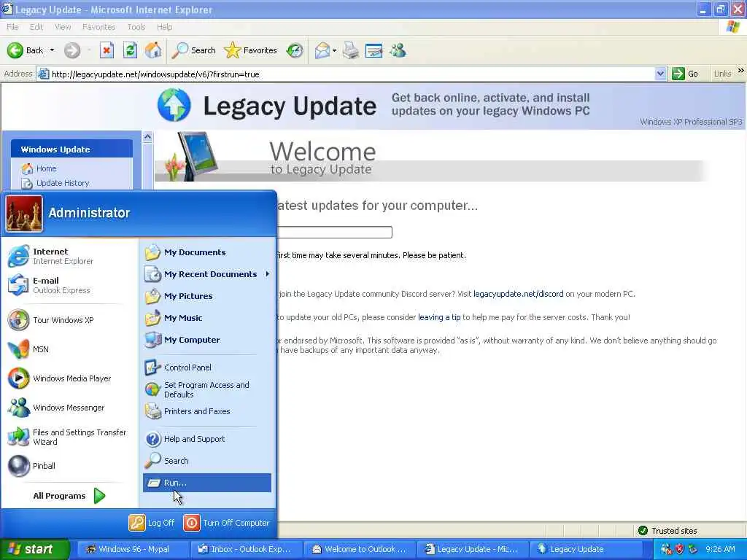Open the File menu

pyautogui.click(x=12, y=27)
